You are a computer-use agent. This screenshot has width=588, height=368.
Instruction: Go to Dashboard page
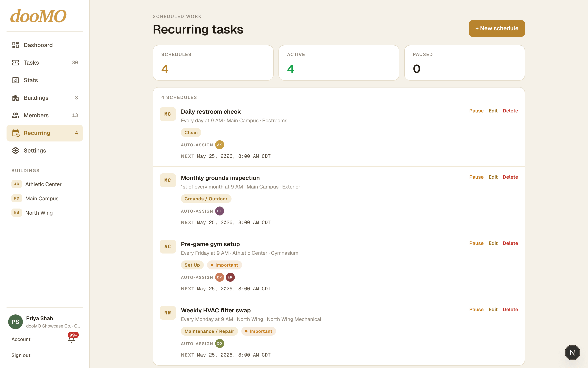pyautogui.click(x=45, y=45)
